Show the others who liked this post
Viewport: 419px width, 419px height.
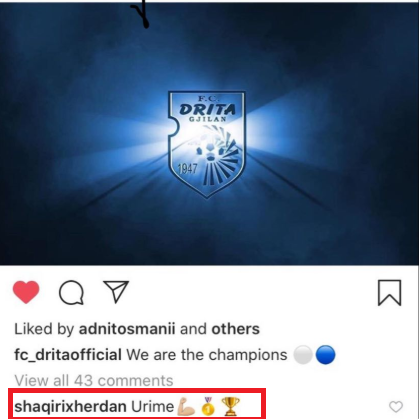click(235, 329)
